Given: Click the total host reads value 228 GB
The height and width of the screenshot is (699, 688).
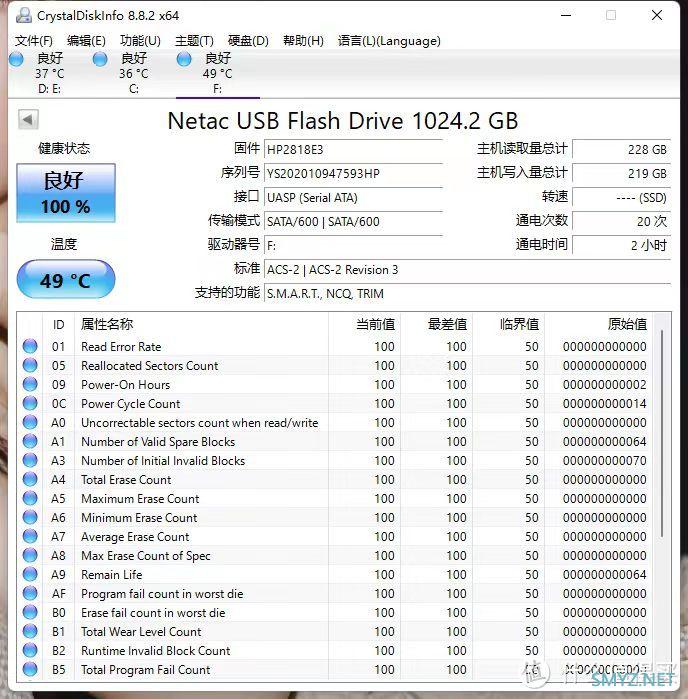Looking at the screenshot, I should pyautogui.click(x=621, y=150).
